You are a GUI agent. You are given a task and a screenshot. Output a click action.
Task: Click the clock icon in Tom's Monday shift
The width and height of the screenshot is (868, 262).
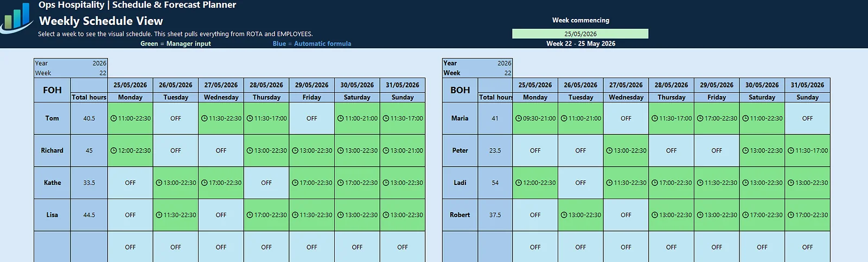click(113, 118)
